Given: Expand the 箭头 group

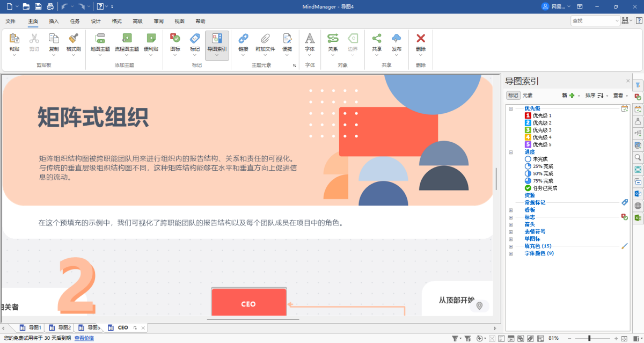Looking at the screenshot, I should pyautogui.click(x=511, y=224).
